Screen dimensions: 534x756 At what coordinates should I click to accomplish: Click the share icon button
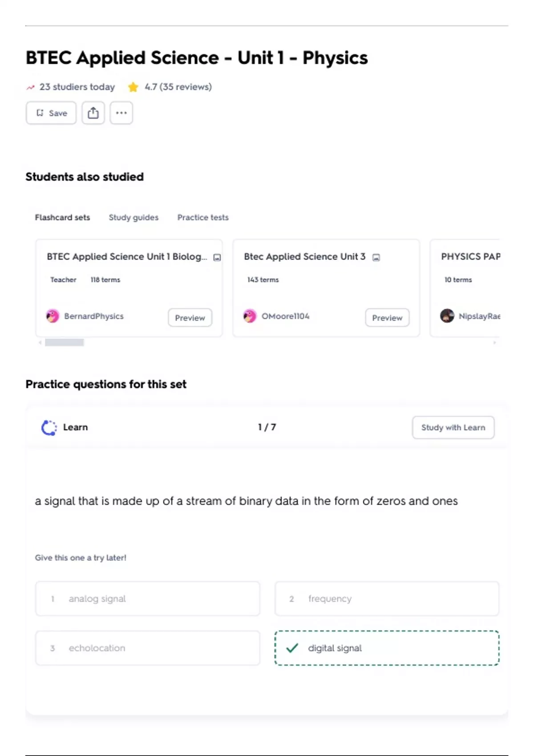coord(93,113)
